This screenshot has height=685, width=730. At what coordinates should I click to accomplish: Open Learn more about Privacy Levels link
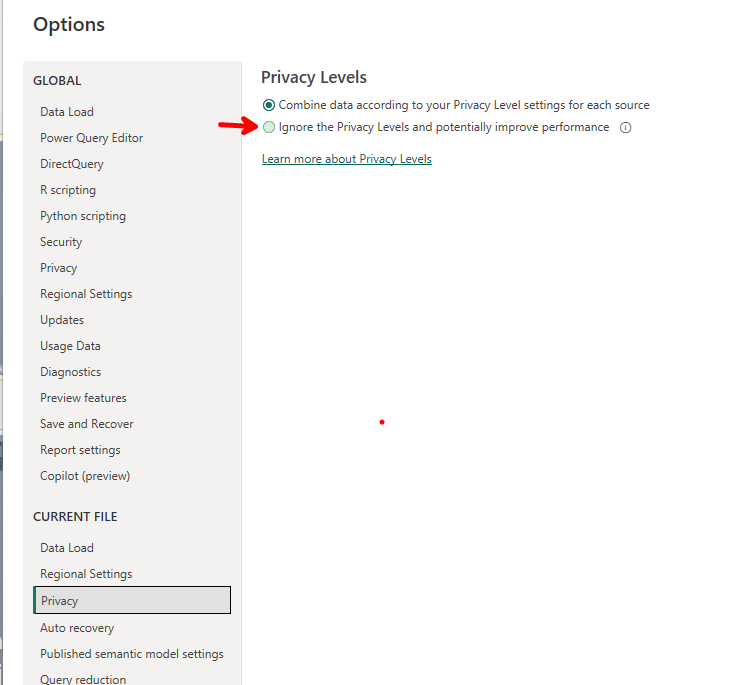point(346,159)
